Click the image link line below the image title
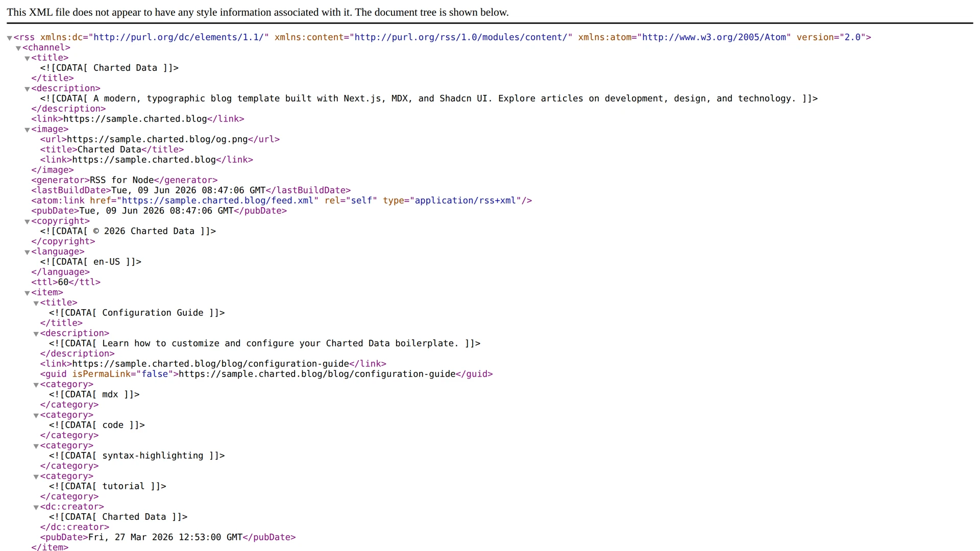Image resolution: width=980 pixels, height=551 pixels. coord(146,160)
